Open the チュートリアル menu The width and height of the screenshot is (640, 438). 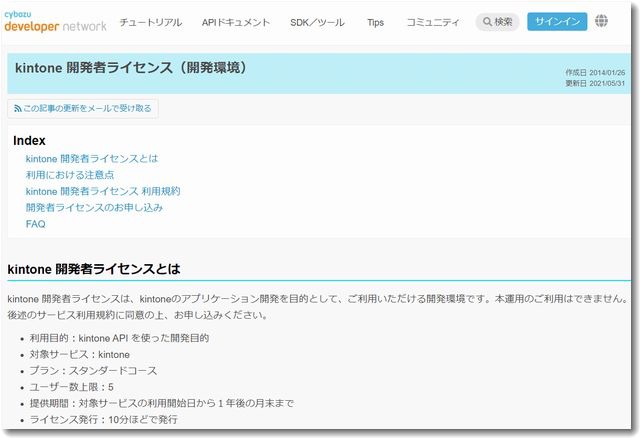point(151,22)
